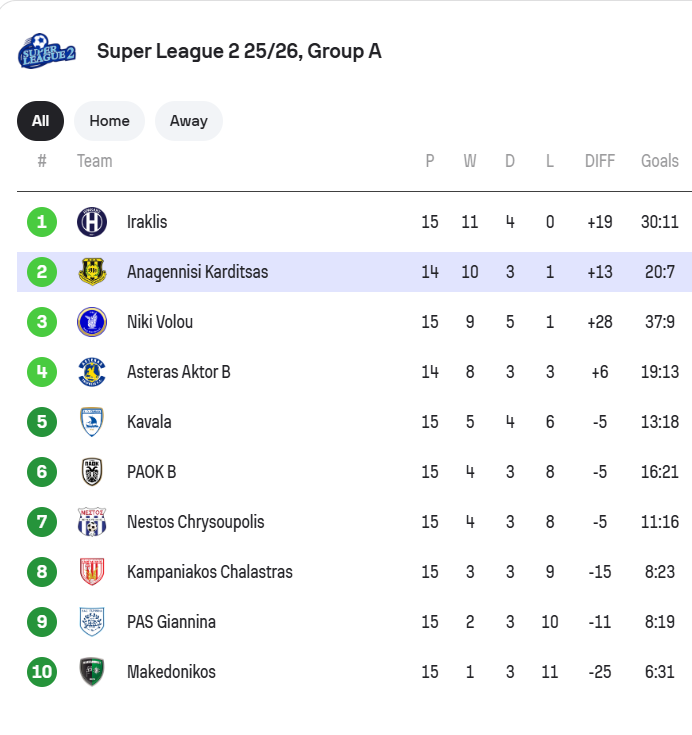Select the All standings tab
The width and height of the screenshot is (692, 735).
(40, 121)
